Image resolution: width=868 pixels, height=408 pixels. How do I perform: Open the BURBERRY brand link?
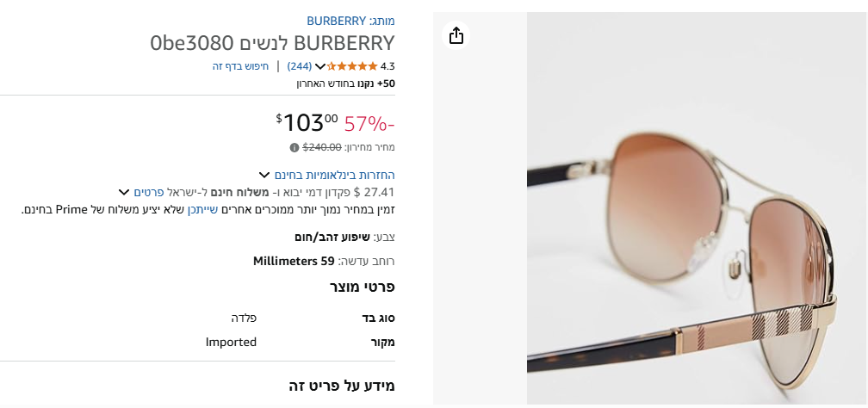pos(337,21)
